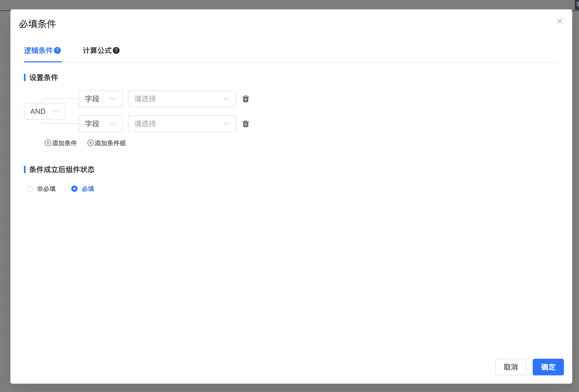
Task: Delete the second condition row
Action: click(246, 124)
